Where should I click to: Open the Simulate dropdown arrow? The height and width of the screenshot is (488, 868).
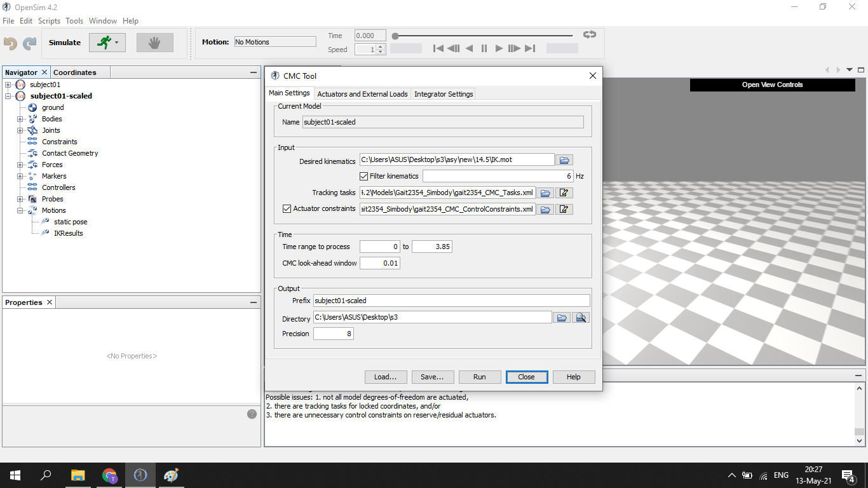coord(117,43)
